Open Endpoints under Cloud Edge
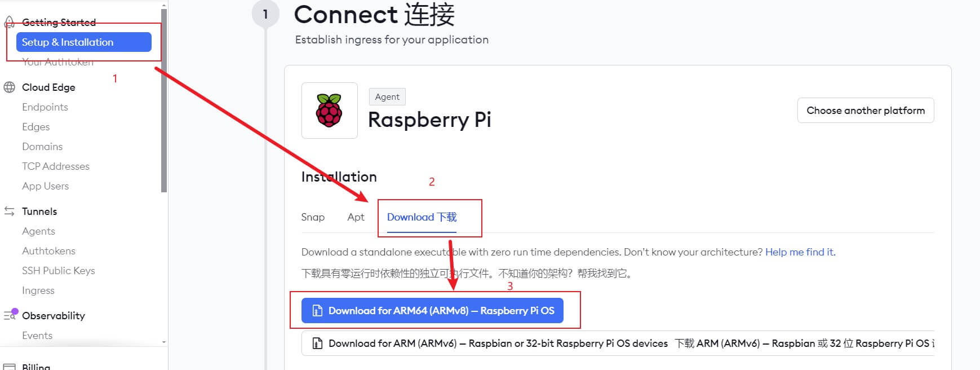This screenshot has width=980, height=370. 45,107
